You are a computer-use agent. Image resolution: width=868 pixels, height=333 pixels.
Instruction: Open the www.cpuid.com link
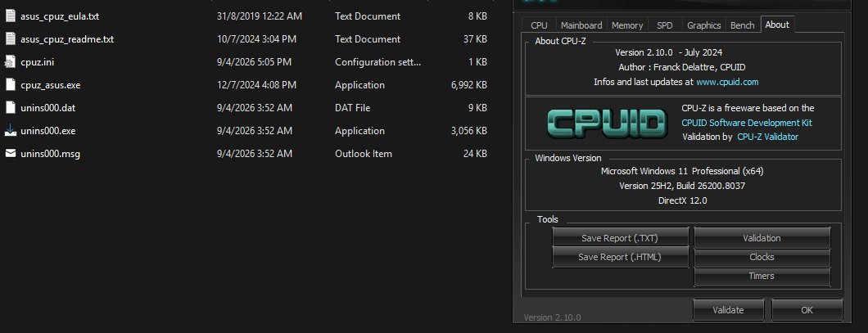(x=727, y=83)
